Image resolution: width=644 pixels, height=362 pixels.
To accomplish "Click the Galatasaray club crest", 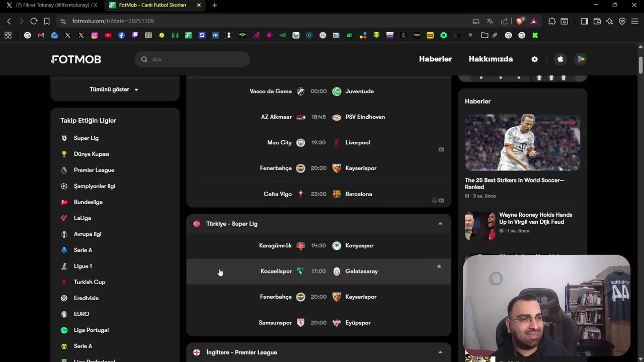I will click(x=337, y=271).
